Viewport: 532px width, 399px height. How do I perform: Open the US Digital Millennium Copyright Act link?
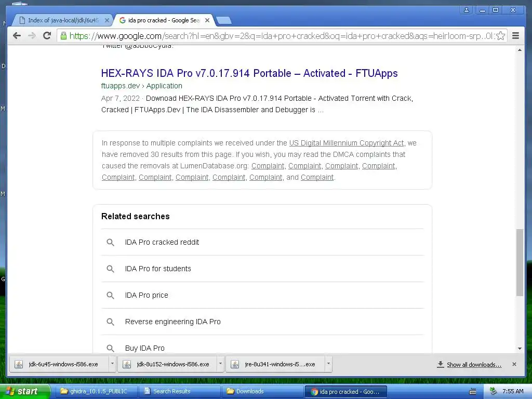[347, 143]
